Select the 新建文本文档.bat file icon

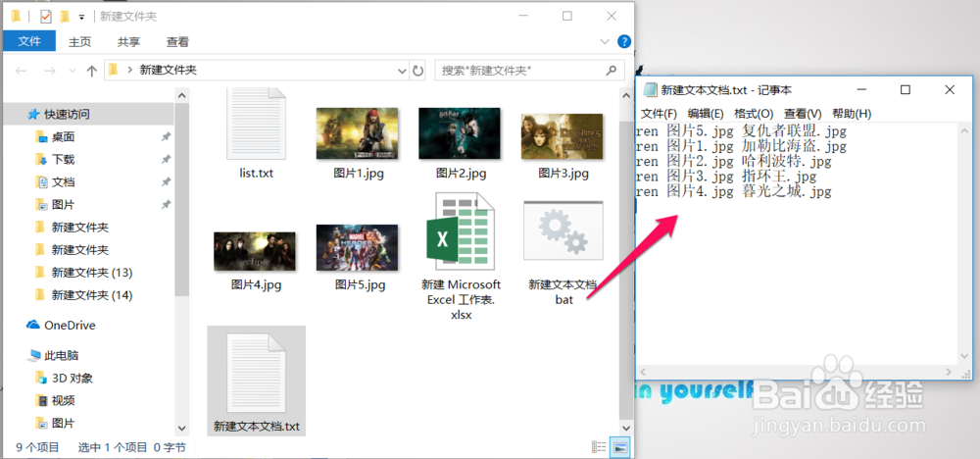click(563, 230)
